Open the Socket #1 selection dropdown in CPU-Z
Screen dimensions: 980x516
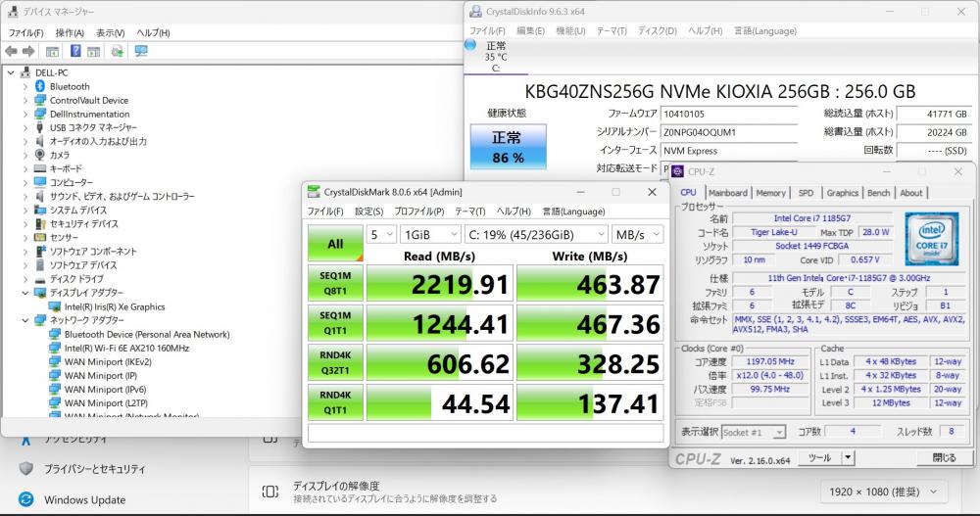(753, 433)
